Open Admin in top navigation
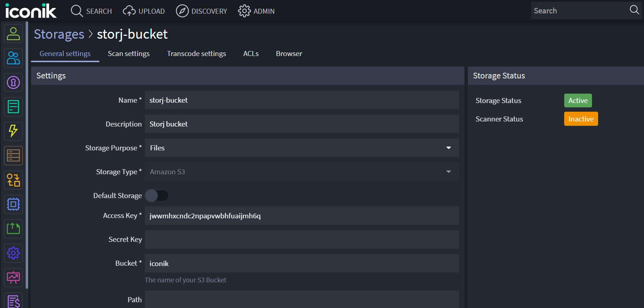Viewport: 644px width, 308px height. [x=256, y=11]
